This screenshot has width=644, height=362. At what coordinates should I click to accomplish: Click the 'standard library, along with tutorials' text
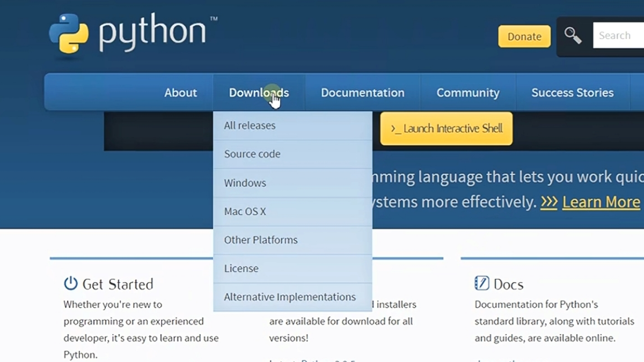554,321
